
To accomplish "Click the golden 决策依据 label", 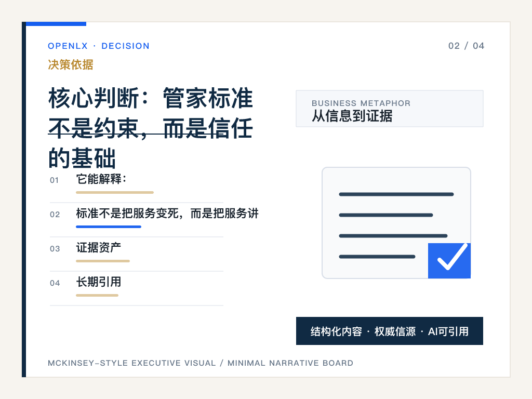I will [71, 64].
